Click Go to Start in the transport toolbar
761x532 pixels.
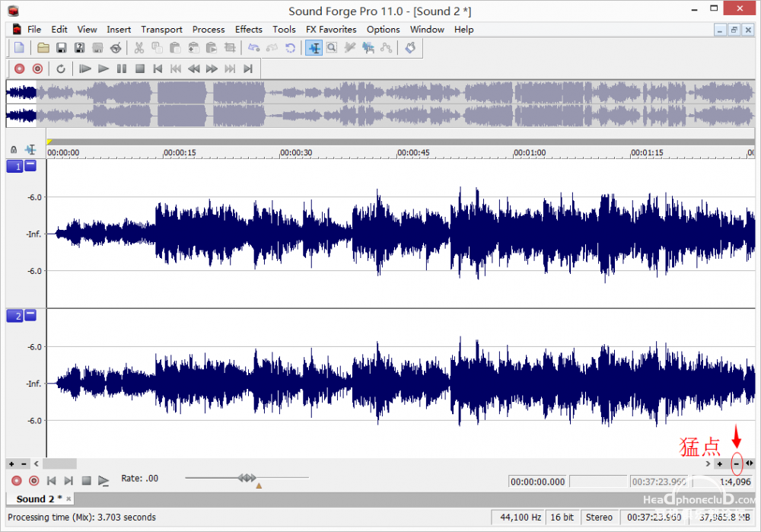(158, 69)
